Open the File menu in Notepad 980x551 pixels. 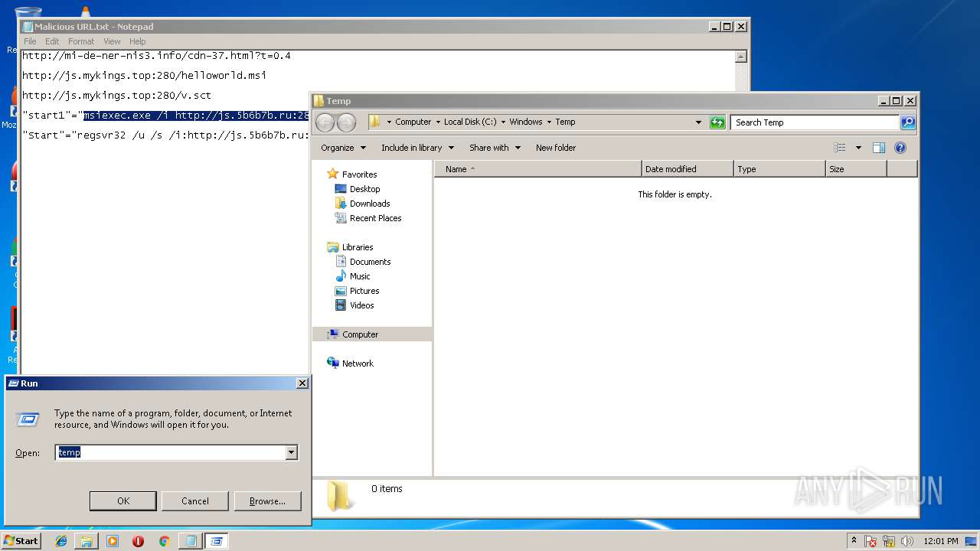(30, 41)
